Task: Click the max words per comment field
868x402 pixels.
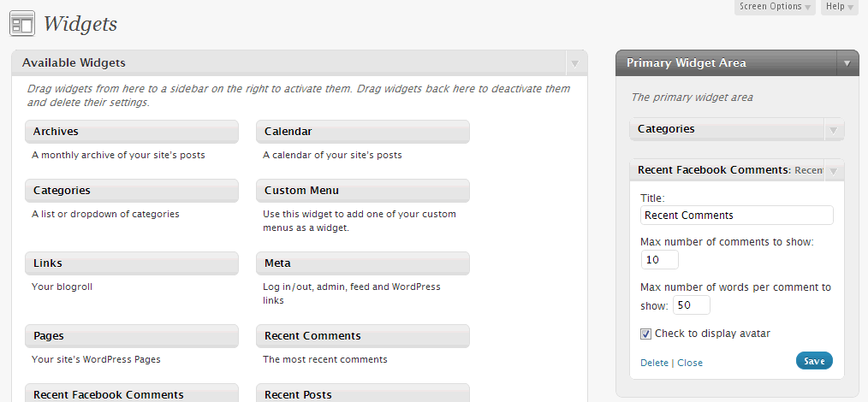Action: click(691, 305)
